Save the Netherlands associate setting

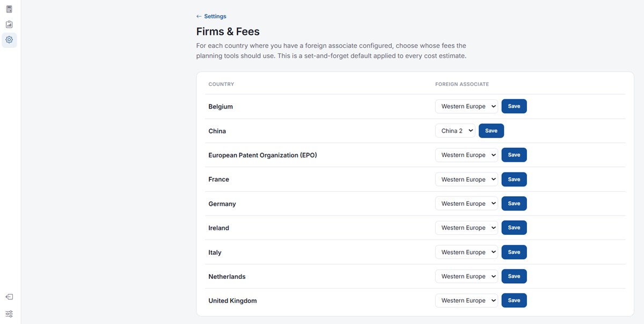pyautogui.click(x=514, y=276)
